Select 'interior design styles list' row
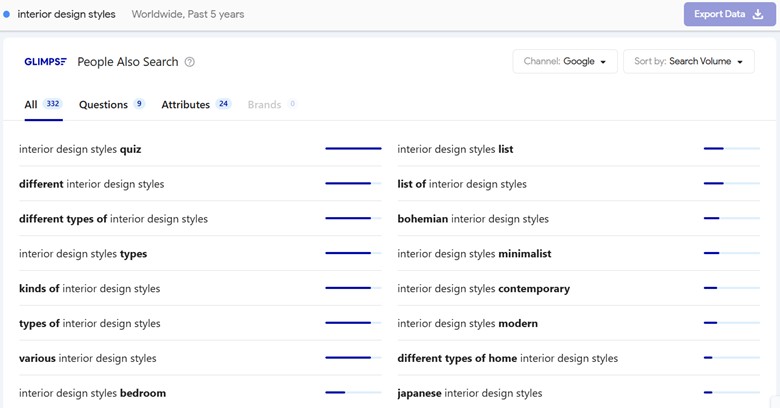This screenshot has height=408, width=780. (x=579, y=149)
